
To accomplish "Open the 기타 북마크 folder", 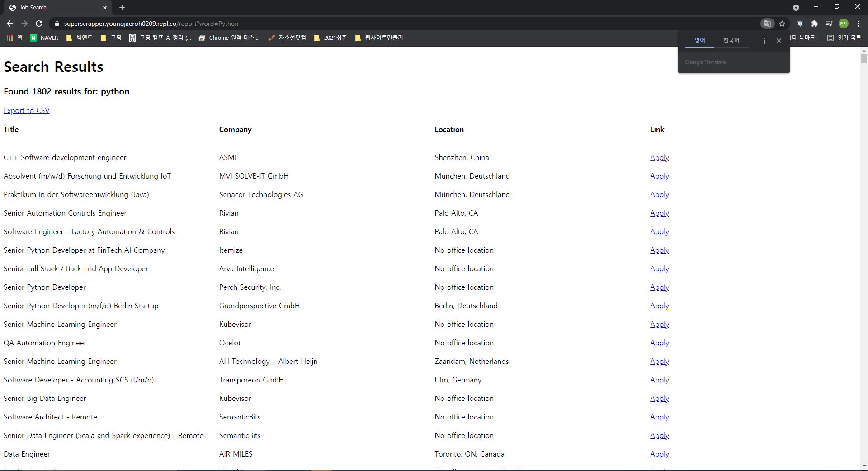I will point(803,38).
